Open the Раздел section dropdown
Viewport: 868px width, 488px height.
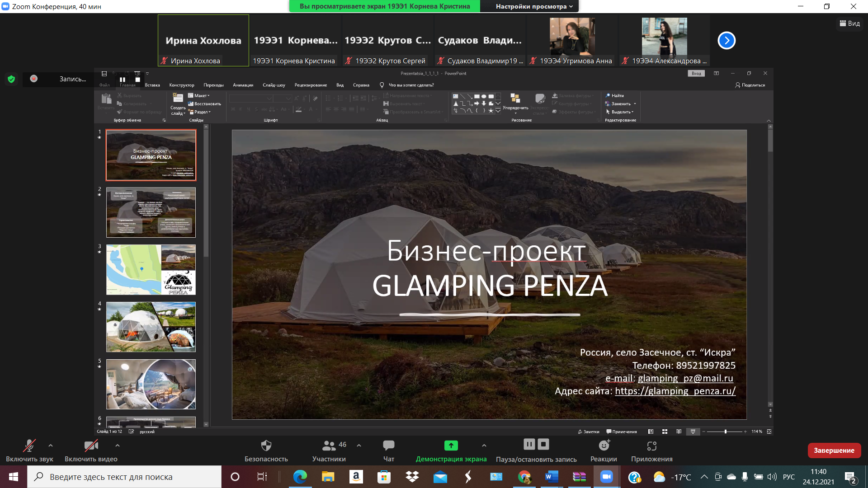tap(199, 112)
